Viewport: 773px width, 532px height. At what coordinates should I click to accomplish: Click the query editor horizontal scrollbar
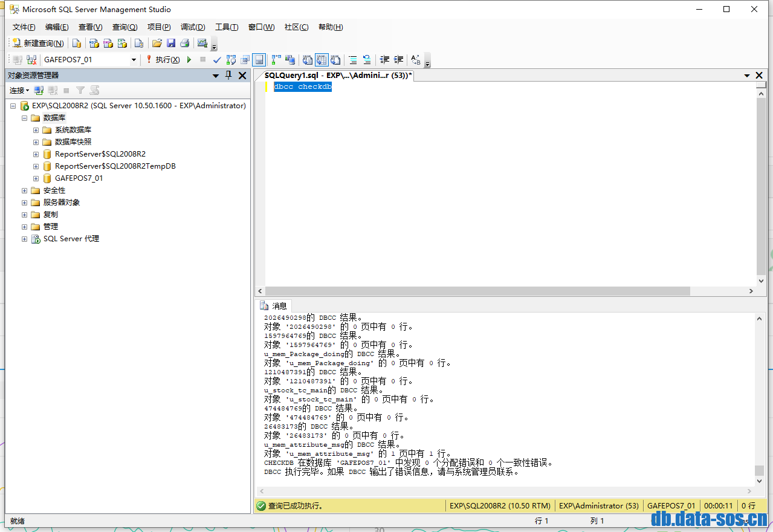coord(477,291)
